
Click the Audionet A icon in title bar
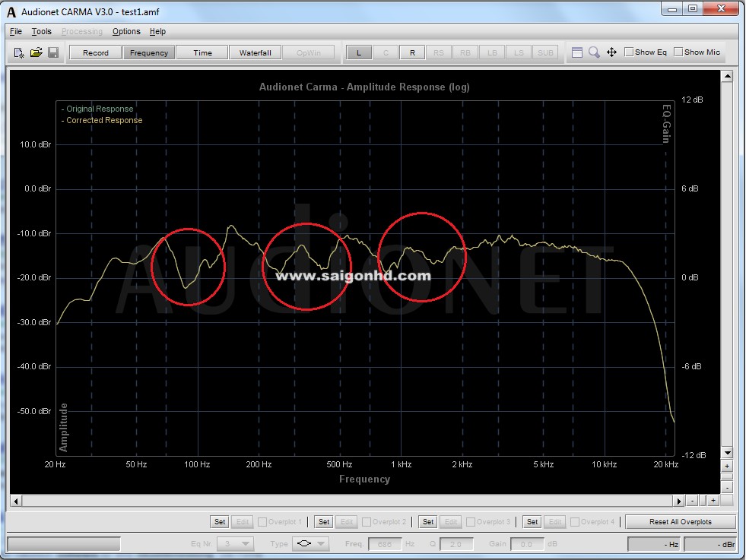point(11,12)
